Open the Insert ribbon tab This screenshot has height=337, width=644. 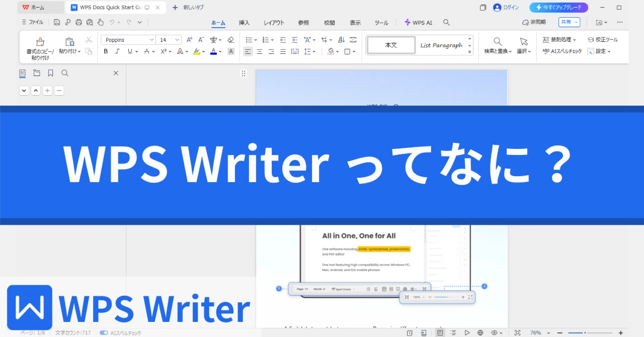pos(244,23)
